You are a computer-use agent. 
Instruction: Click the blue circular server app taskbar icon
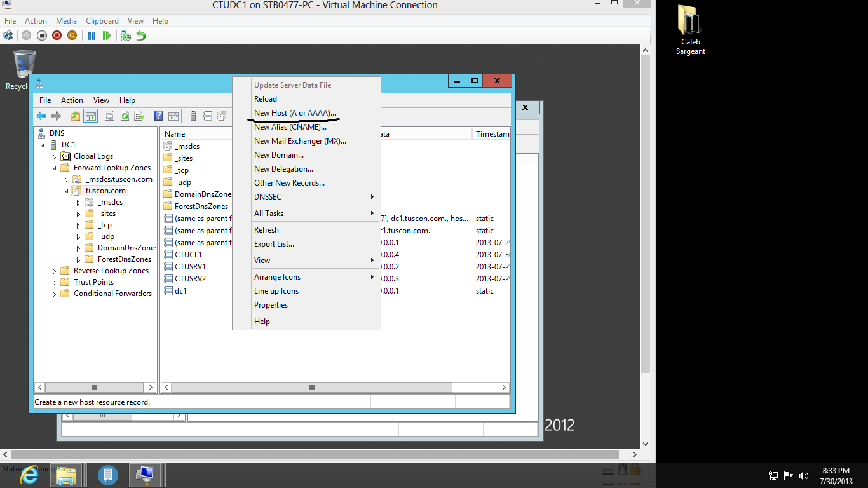[x=108, y=475]
